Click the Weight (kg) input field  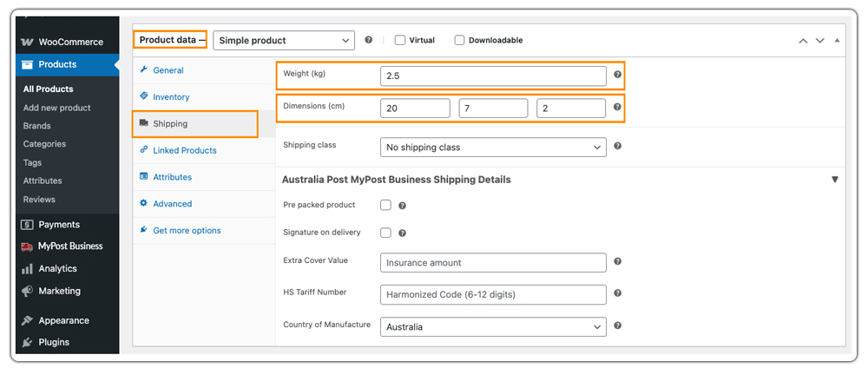(493, 76)
